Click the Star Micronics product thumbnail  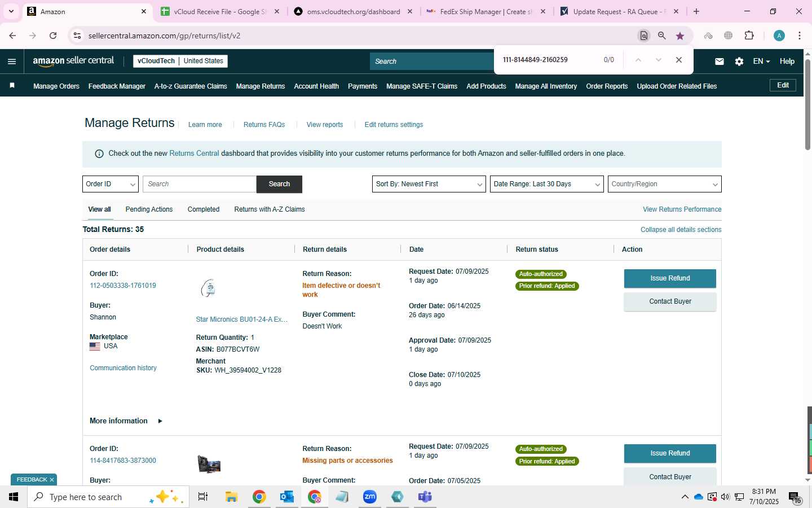209,288
